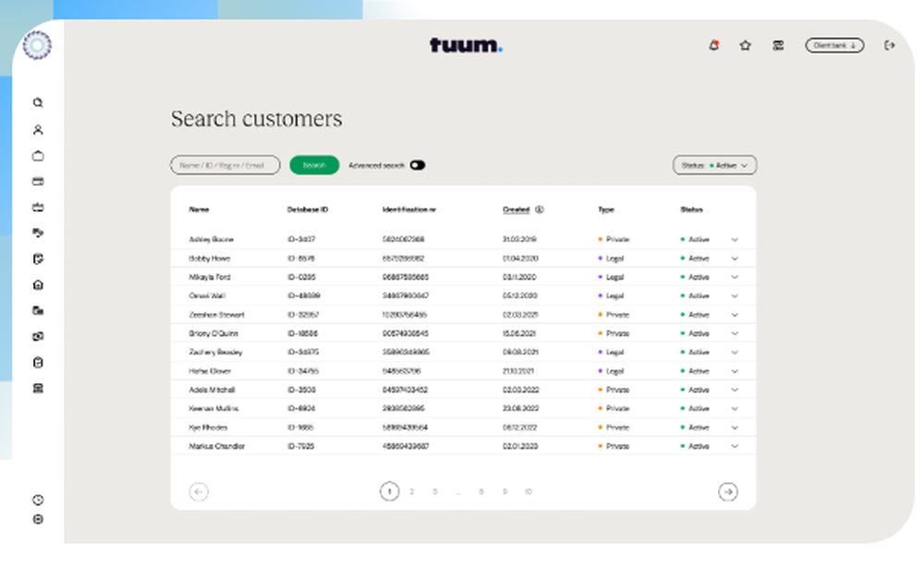Sort the table by the Created column
The width and height of the screenshot is (924, 566).
tap(517, 210)
